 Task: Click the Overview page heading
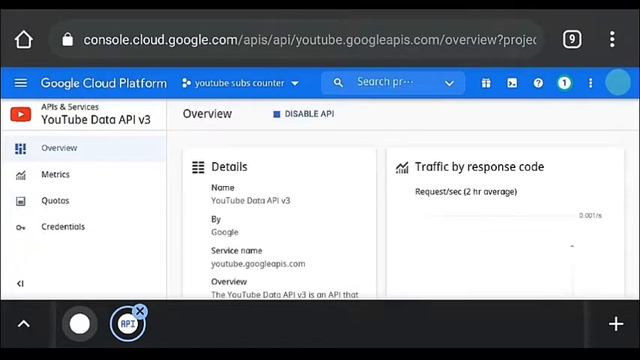(207, 114)
